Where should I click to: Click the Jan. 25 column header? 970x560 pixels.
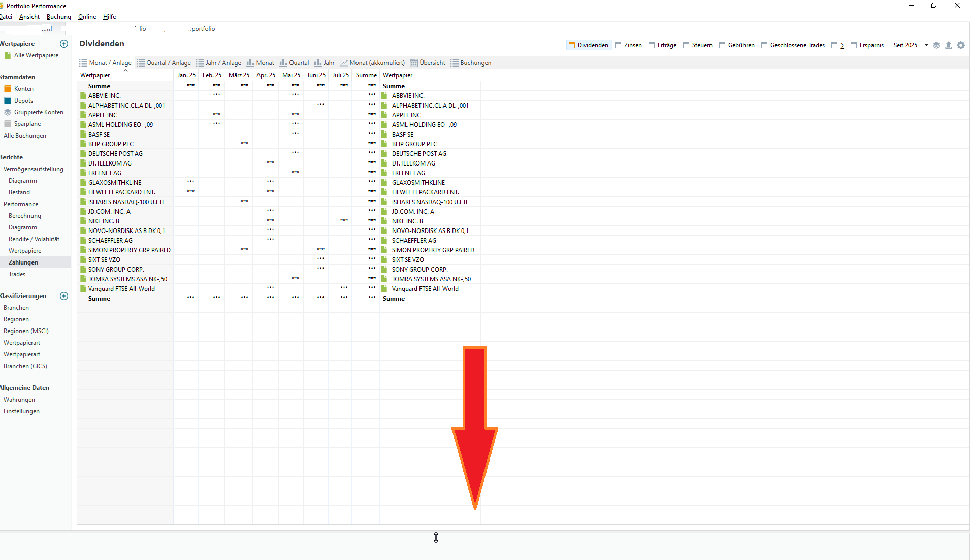186,75
